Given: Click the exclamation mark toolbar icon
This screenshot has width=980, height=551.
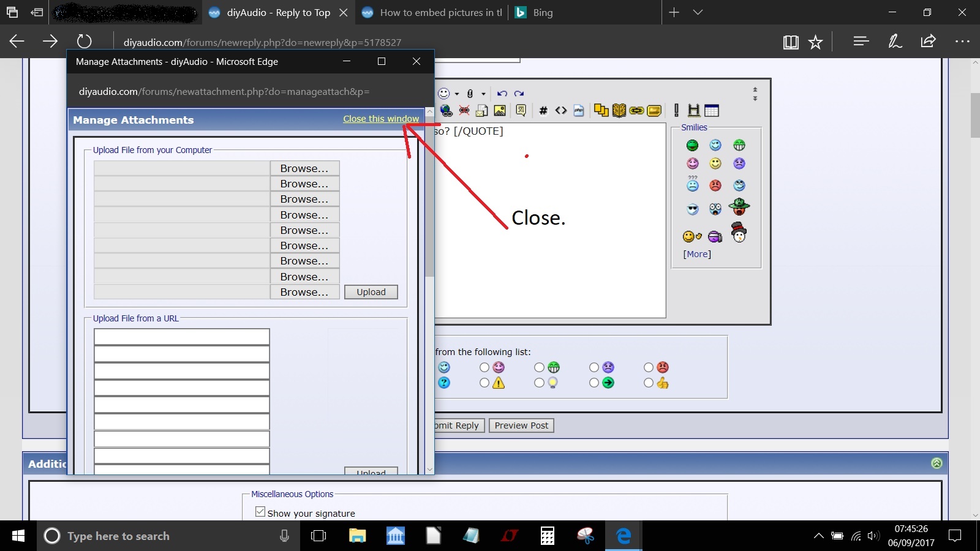Looking at the screenshot, I should point(676,110).
